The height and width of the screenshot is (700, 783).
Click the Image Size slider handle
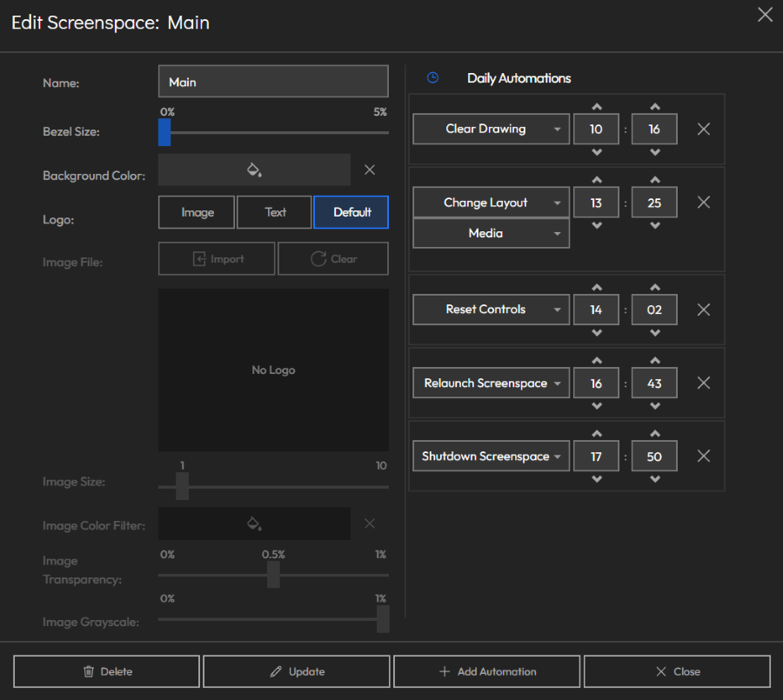(x=183, y=486)
